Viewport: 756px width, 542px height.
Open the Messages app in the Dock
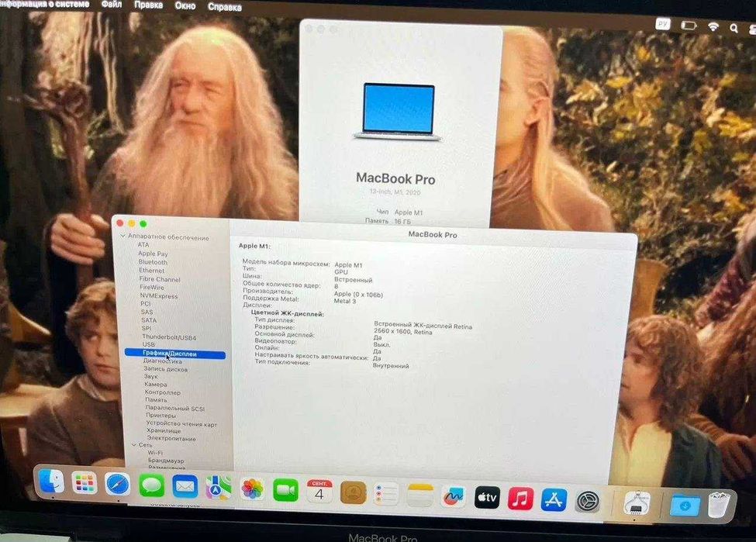pos(151,485)
